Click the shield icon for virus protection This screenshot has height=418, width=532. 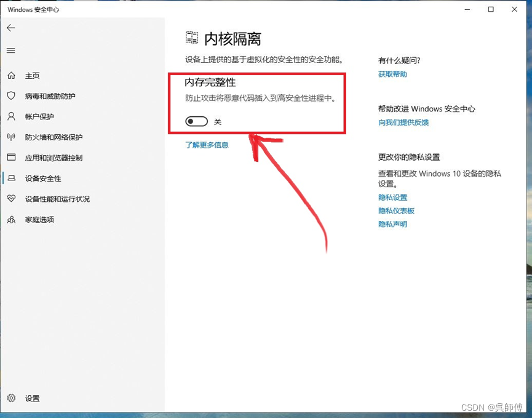11,96
